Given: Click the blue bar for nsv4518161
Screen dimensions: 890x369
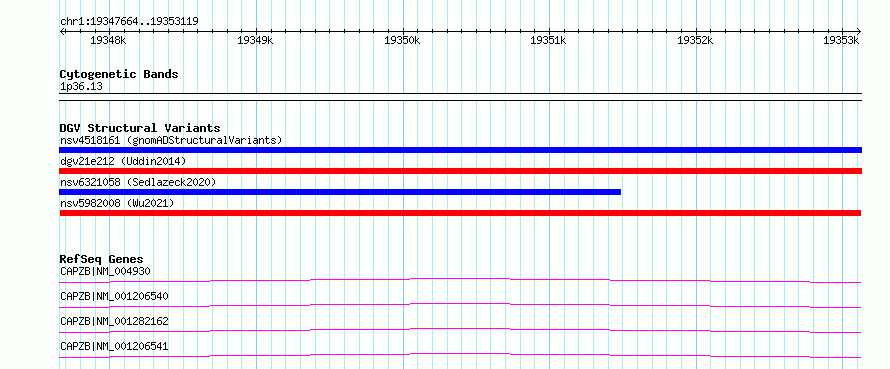Looking at the screenshot, I should click(460, 150).
